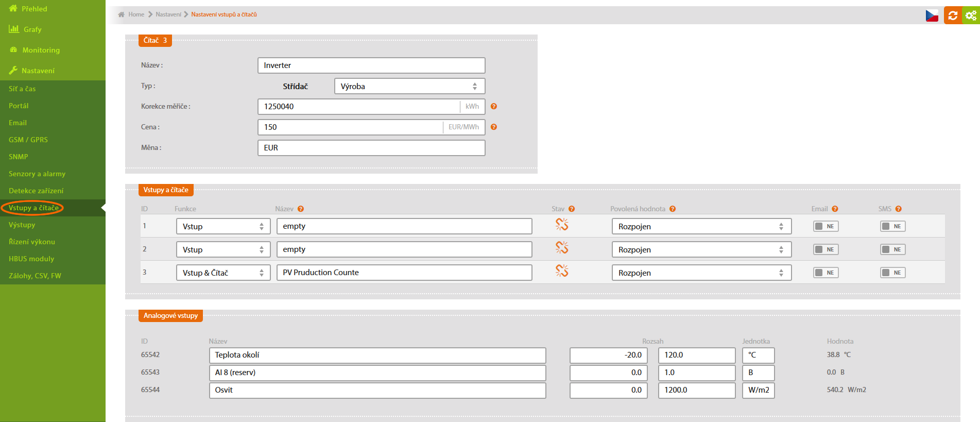Viewport: 980px width, 422px height.
Task: Click the disconnected status icon for input 1
Action: pos(562,225)
